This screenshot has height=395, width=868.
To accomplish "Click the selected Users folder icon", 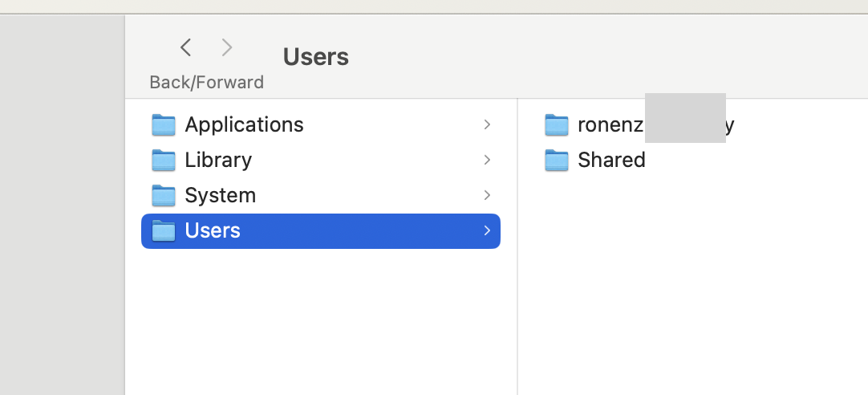I will point(164,230).
